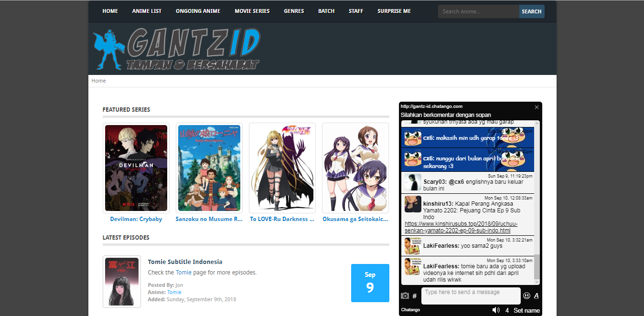This screenshot has height=316, width=644.
Task: Open the Devilman: Crybaby poster thumbnail
Action: [136, 168]
